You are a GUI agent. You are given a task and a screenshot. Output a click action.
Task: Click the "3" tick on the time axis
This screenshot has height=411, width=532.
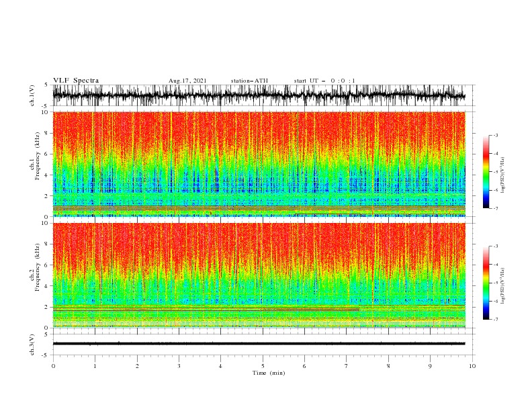[x=179, y=366]
